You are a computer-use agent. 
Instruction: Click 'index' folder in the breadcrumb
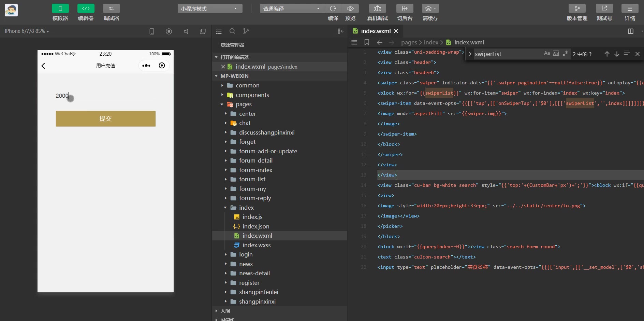tap(431, 42)
